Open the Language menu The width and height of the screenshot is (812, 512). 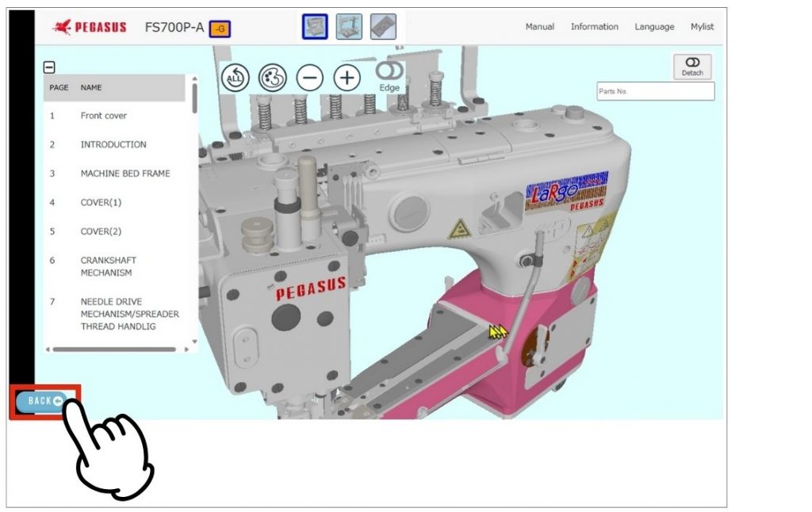tap(654, 27)
